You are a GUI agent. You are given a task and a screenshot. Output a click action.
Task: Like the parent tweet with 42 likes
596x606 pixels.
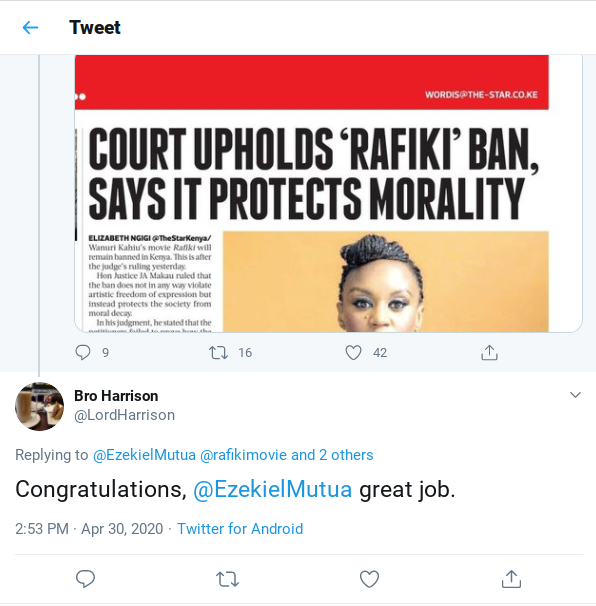click(353, 352)
